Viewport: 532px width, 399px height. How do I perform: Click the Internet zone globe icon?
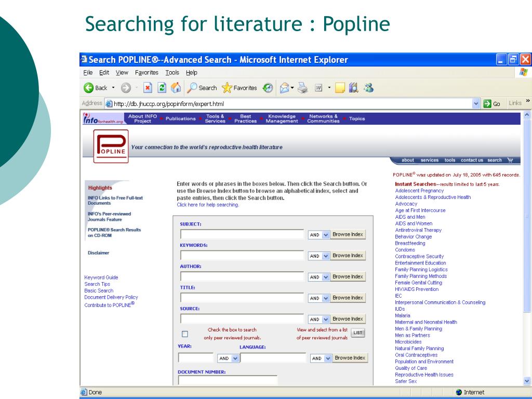point(459,392)
